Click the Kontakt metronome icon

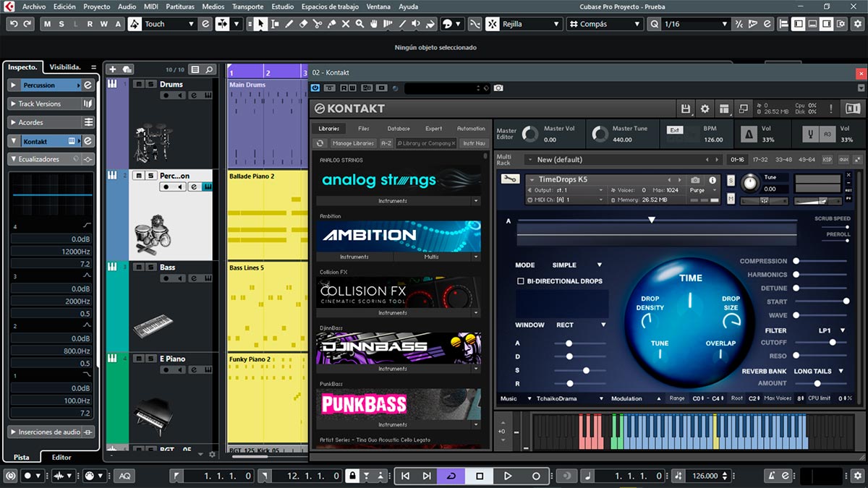pos(748,134)
